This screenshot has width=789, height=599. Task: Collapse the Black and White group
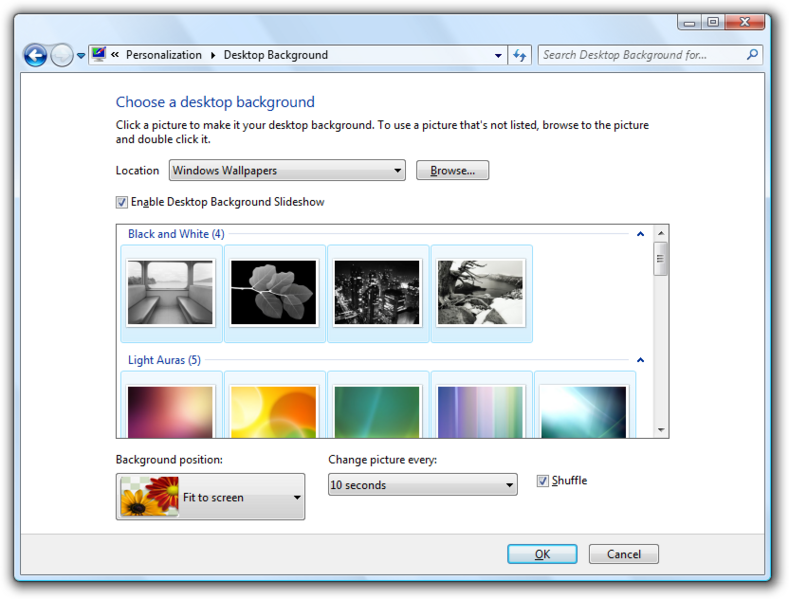(640, 234)
